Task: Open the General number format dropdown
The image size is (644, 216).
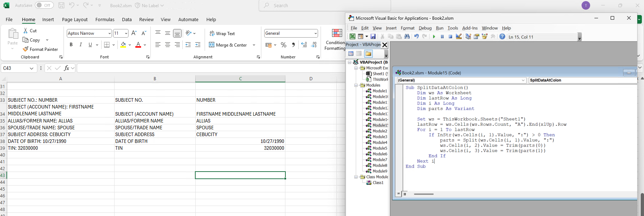Action: click(316, 33)
